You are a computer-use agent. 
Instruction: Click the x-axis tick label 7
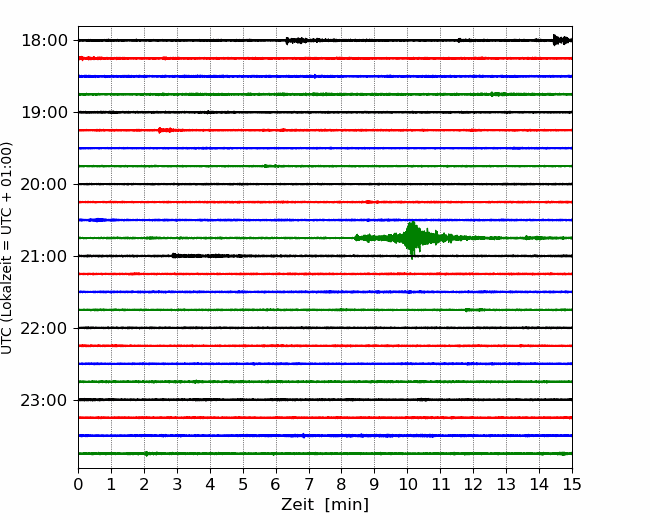coord(309,484)
